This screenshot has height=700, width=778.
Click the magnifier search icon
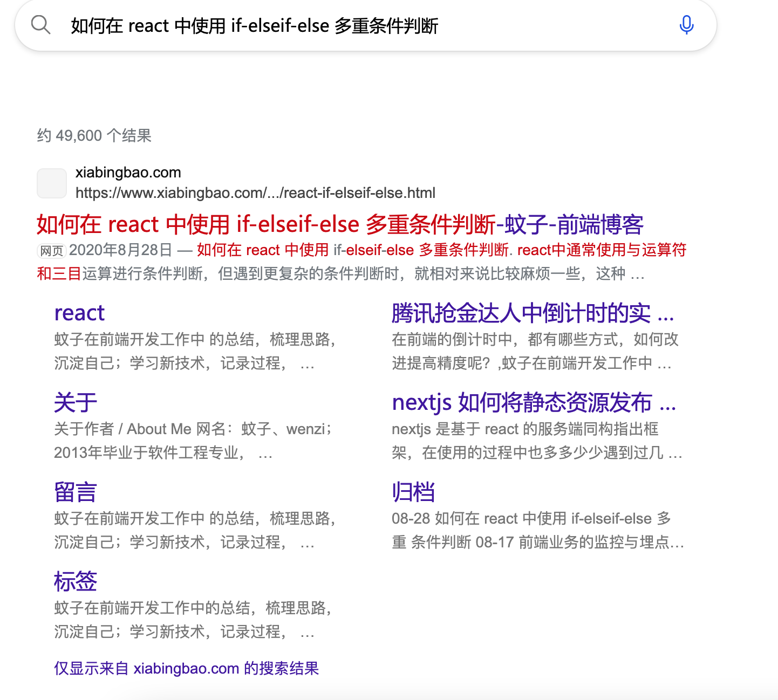(x=40, y=25)
